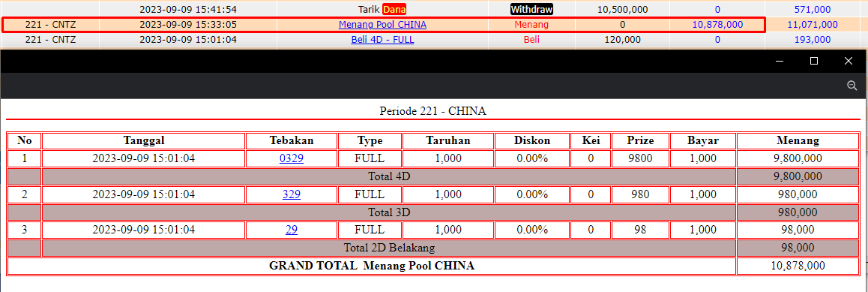Click GRAND TOTAL Menang Pool CHINA label
This screenshot has width=868, height=292.
point(372,266)
